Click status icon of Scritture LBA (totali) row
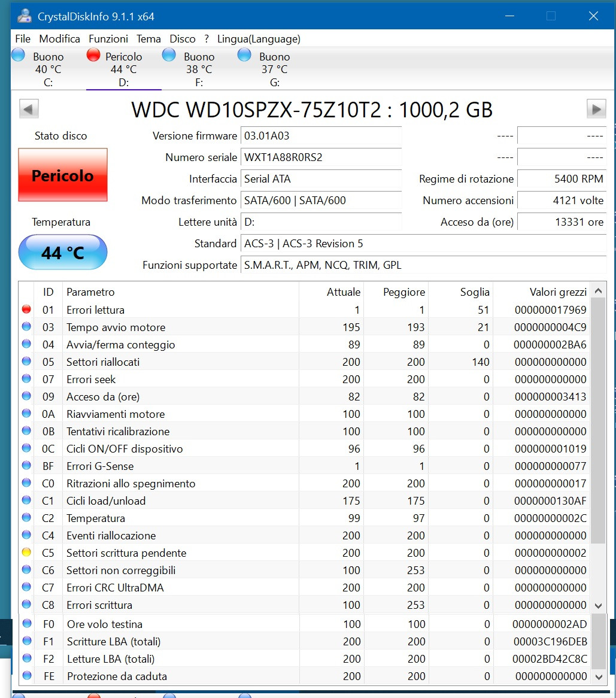Viewport: 616px width, 698px height. point(27,641)
